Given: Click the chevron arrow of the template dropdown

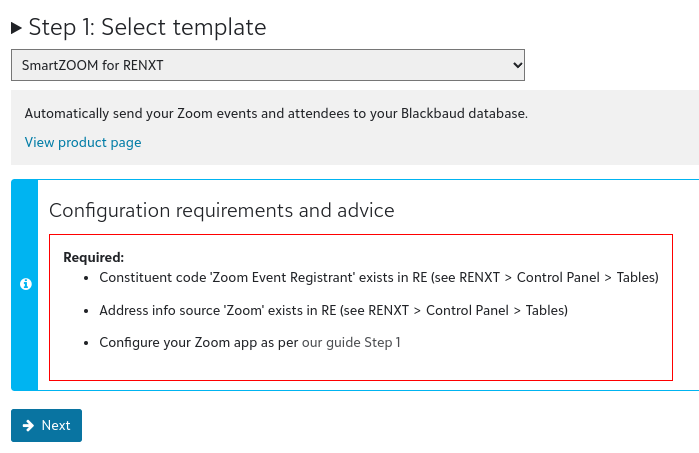Looking at the screenshot, I should click(517, 65).
